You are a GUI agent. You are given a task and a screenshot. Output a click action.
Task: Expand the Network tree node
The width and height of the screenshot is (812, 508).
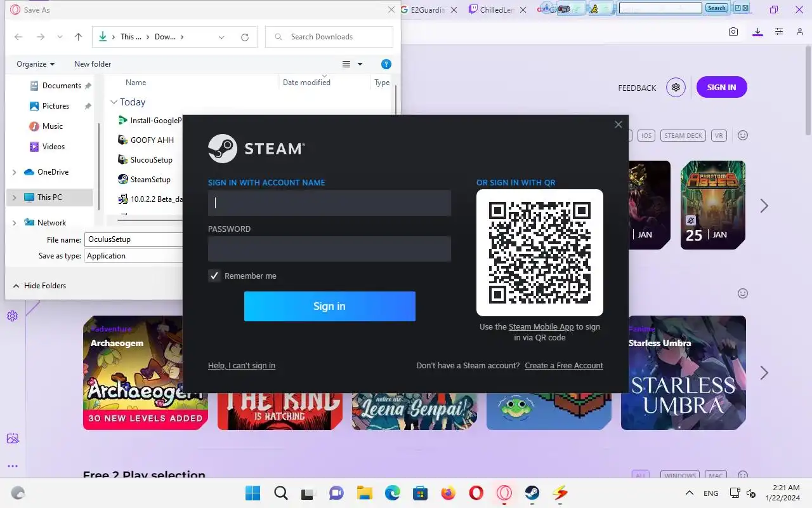(15, 223)
